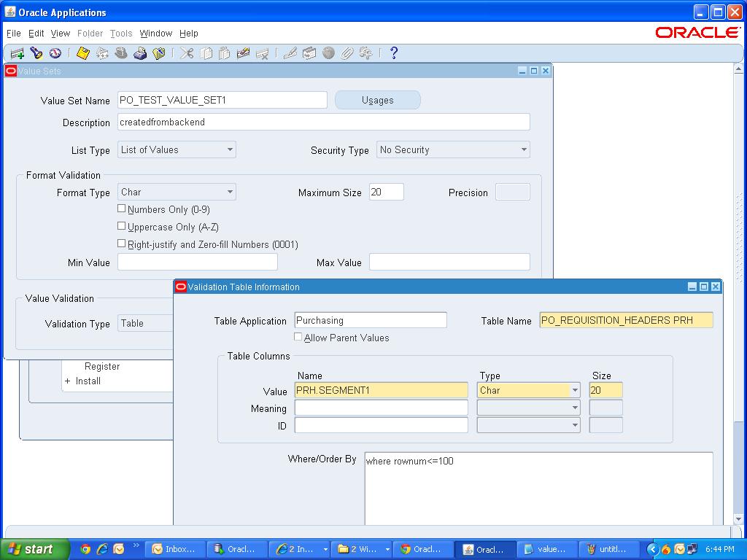
Task: Enable the Numbers Only (0-9) checkbox
Action: point(122,208)
